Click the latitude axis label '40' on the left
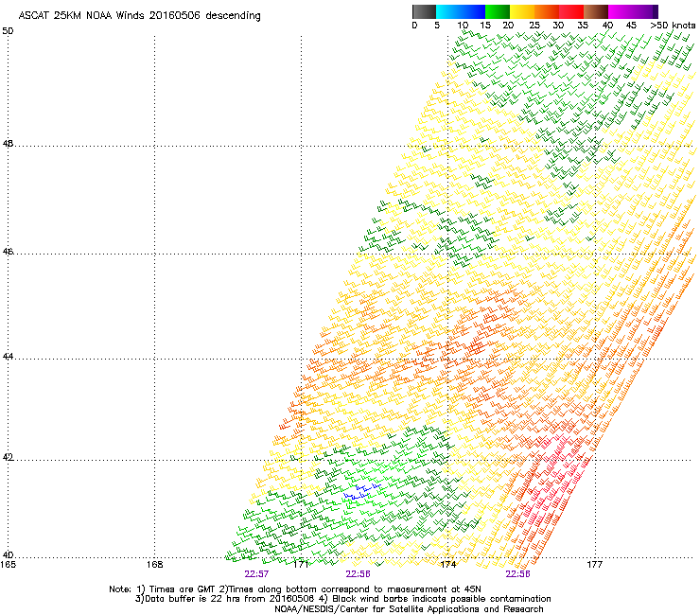This screenshot has height=615, width=700. click(x=8, y=554)
